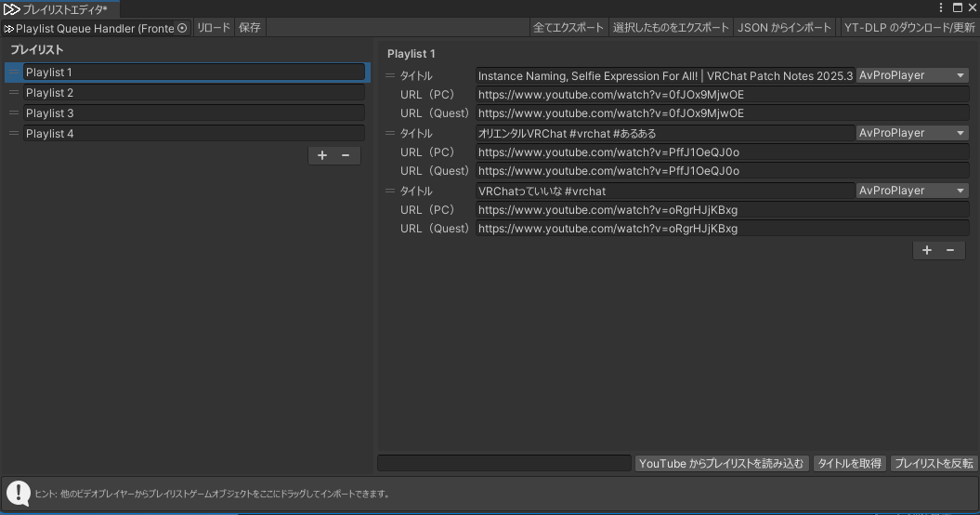Expand the AvProPlayer dropdown for オリエンタルVRChat video
Viewport: 980px width, 515px height.
click(911, 133)
